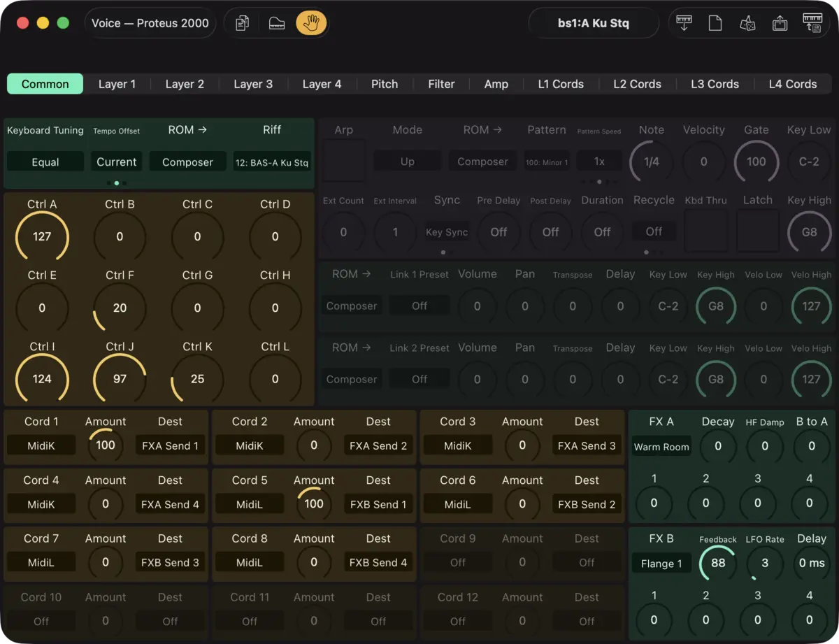
Task: Switch to the Common tab
Action: click(45, 84)
